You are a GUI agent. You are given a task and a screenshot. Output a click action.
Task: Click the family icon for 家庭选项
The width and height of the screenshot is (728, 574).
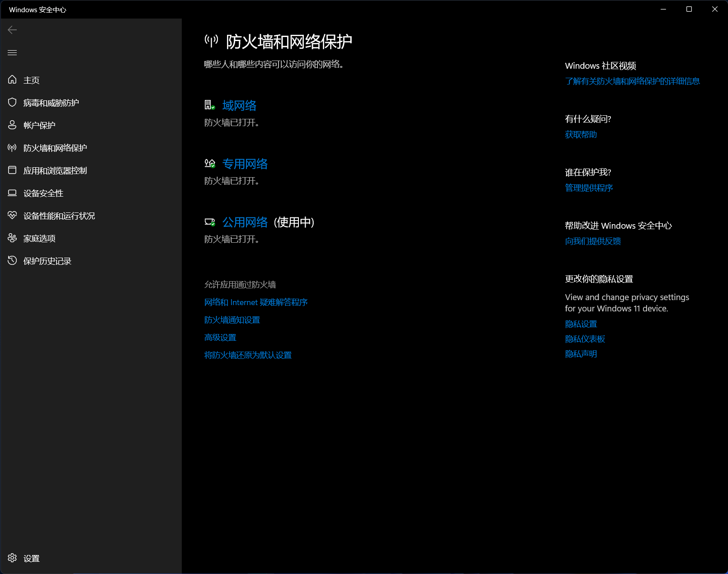12,238
